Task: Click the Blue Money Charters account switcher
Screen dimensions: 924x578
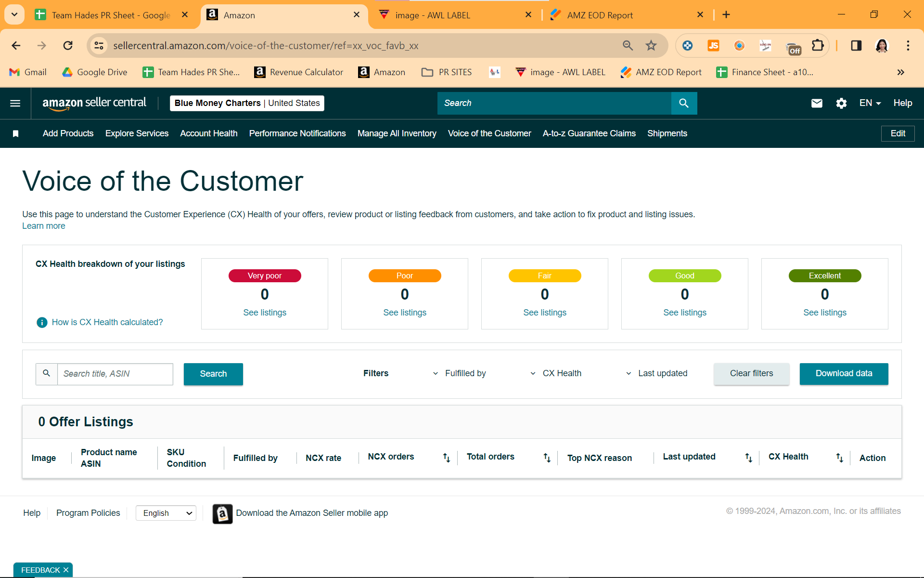Action: (x=247, y=103)
